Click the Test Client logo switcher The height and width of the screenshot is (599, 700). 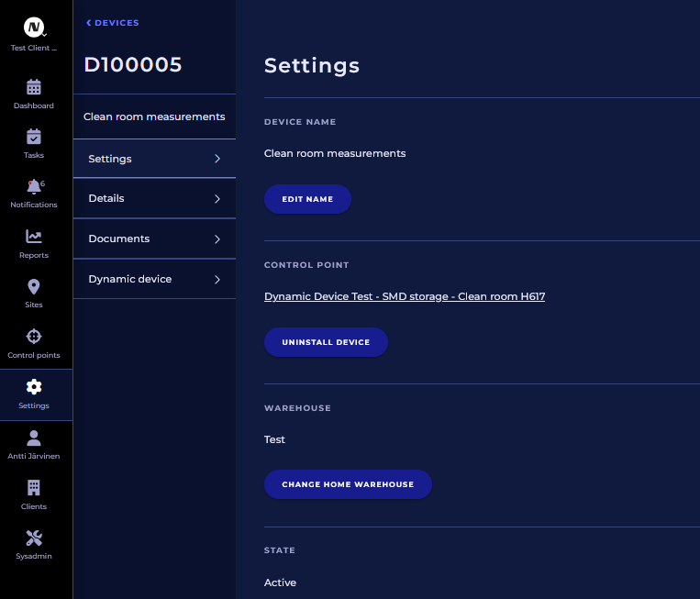click(35, 28)
